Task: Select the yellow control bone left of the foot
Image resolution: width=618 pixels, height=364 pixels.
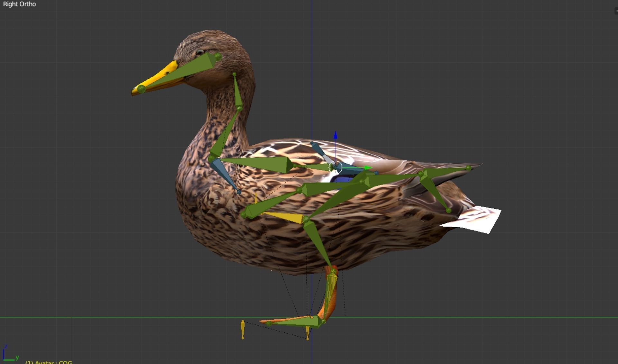Action: [243, 329]
